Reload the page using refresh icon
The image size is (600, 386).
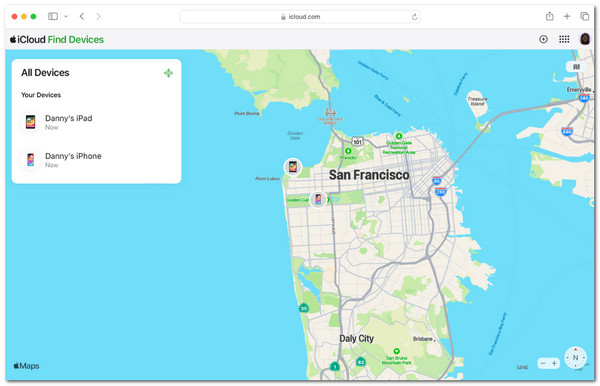(414, 16)
